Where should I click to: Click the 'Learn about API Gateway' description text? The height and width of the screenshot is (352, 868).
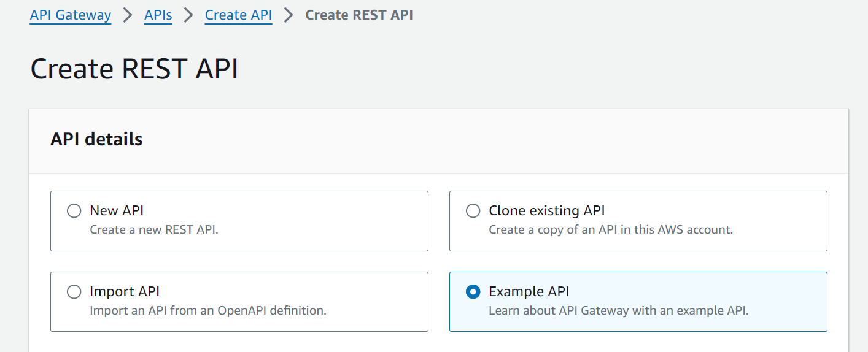point(619,310)
